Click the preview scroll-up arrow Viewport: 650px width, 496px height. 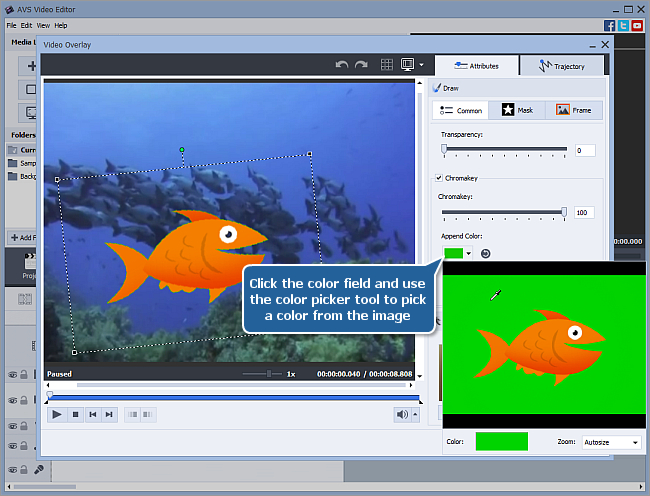click(420, 83)
